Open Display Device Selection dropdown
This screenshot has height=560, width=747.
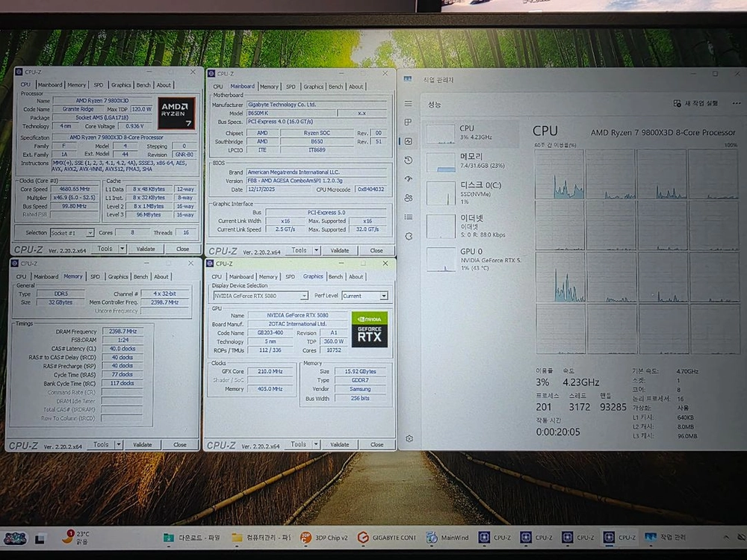tap(260, 296)
